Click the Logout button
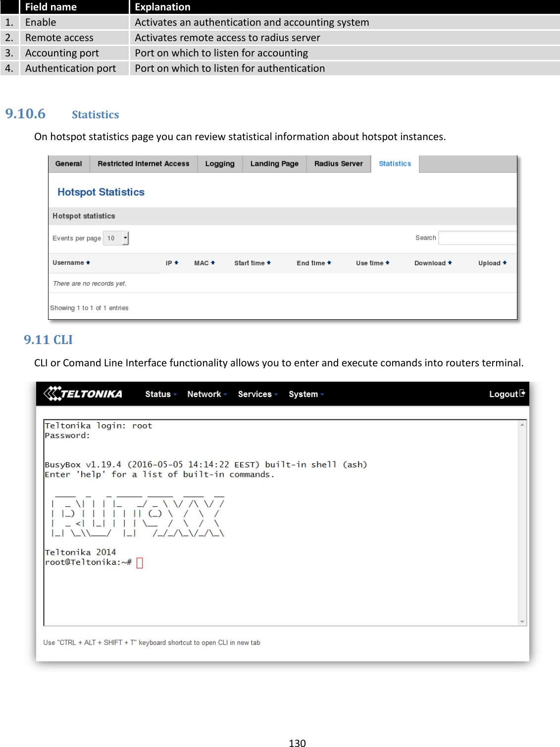This screenshot has height=747, width=560. [506, 394]
